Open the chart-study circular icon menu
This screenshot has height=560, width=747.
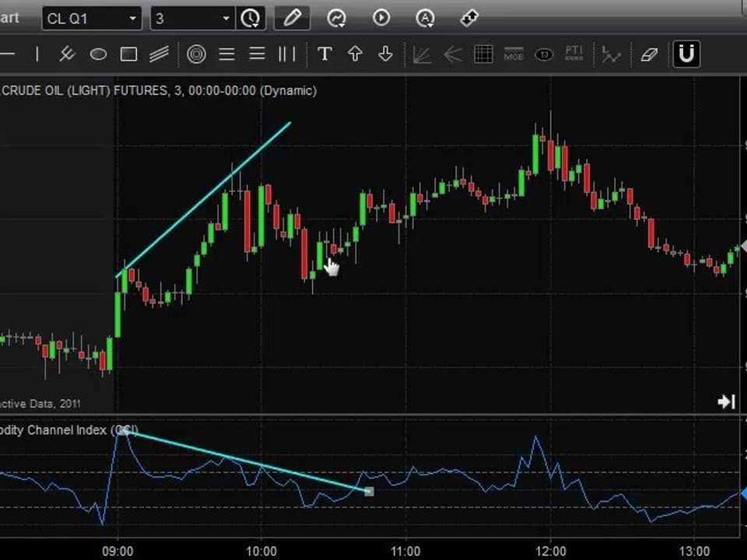tap(336, 19)
